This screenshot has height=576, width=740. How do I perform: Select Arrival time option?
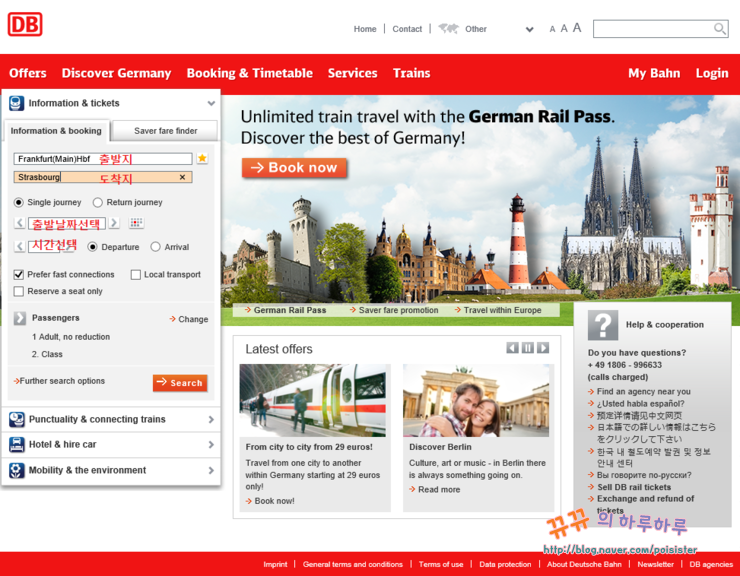click(x=155, y=247)
